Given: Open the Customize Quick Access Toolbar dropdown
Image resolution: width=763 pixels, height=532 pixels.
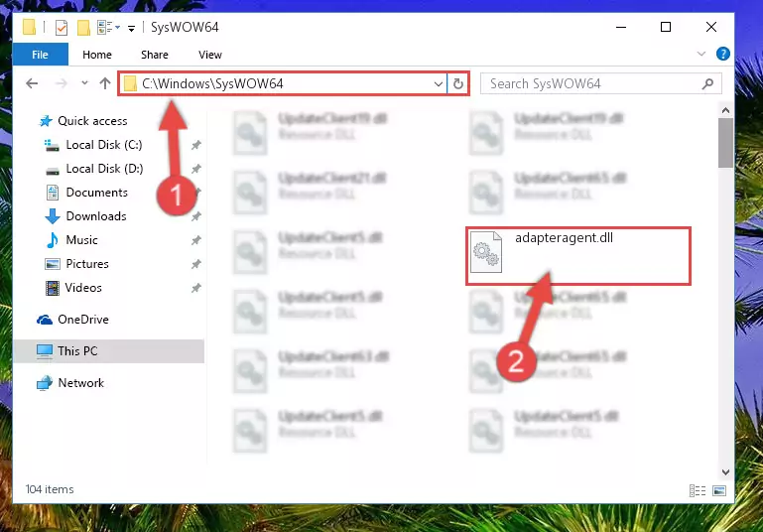Looking at the screenshot, I should coord(131,29).
